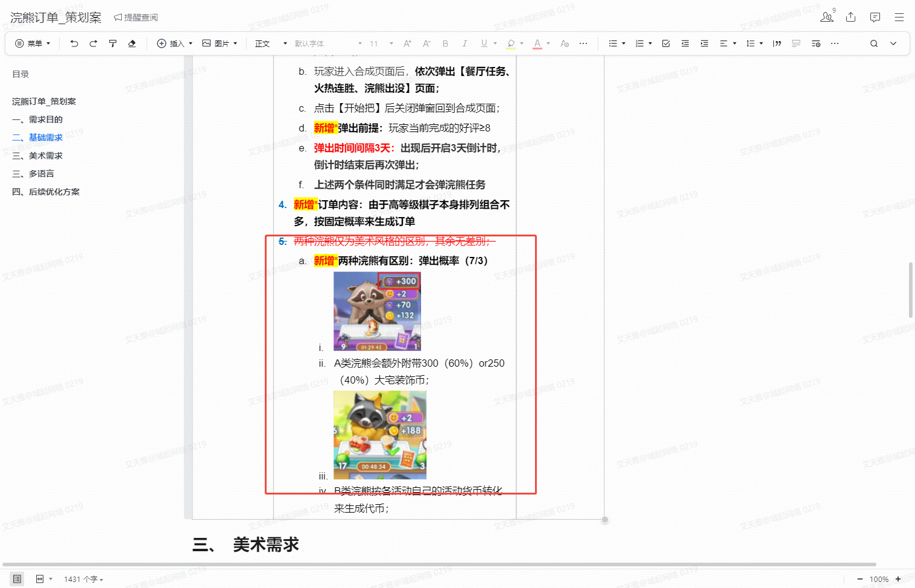This screenshot has height=588, width=915.
Task: Click the undo arrow
Action: tap(73, 43)
